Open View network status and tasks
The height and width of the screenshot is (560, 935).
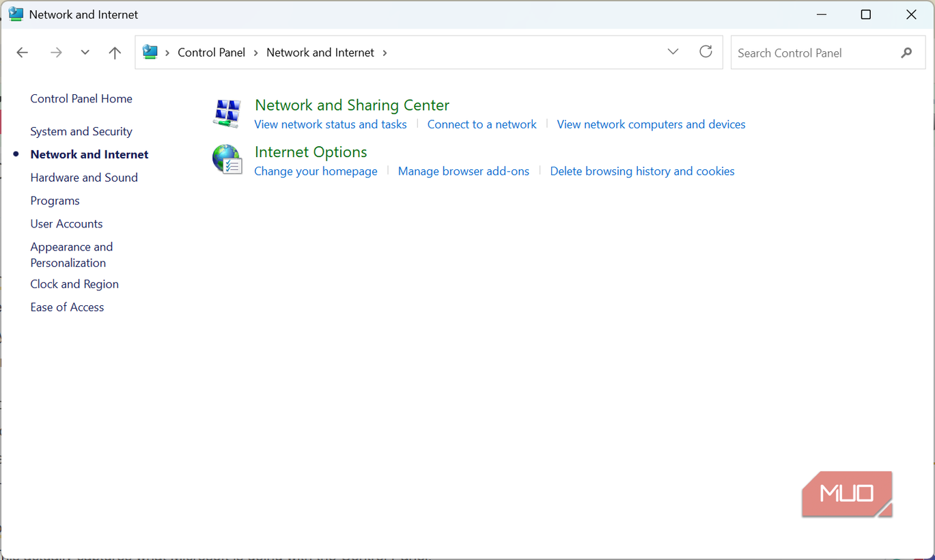click(331, 124)
